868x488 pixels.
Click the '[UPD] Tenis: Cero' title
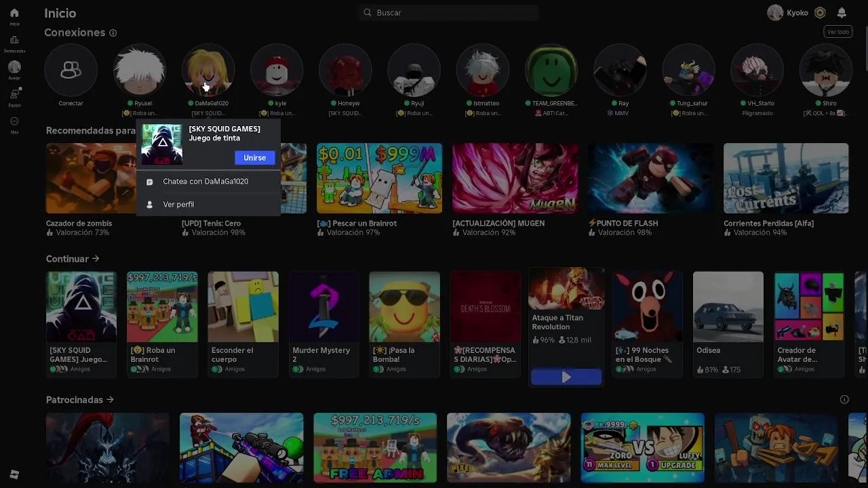click(x=211, y=223)
